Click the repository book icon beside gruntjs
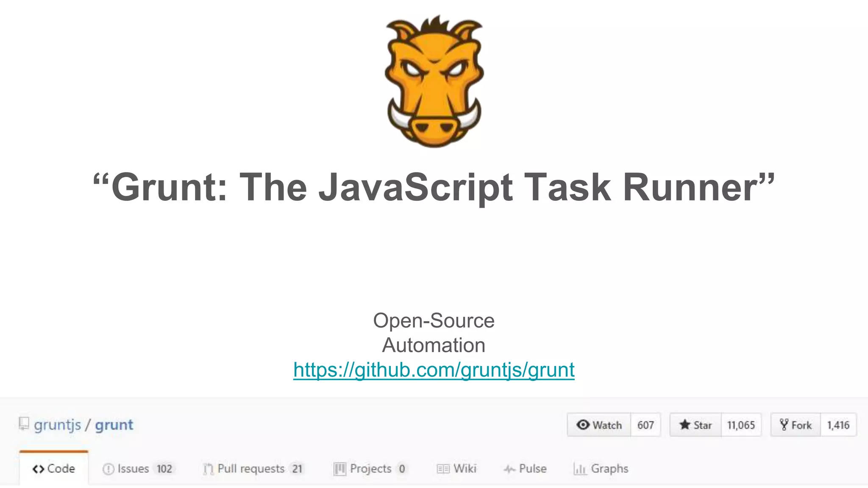The image size is (868, 488). (24, 424)
